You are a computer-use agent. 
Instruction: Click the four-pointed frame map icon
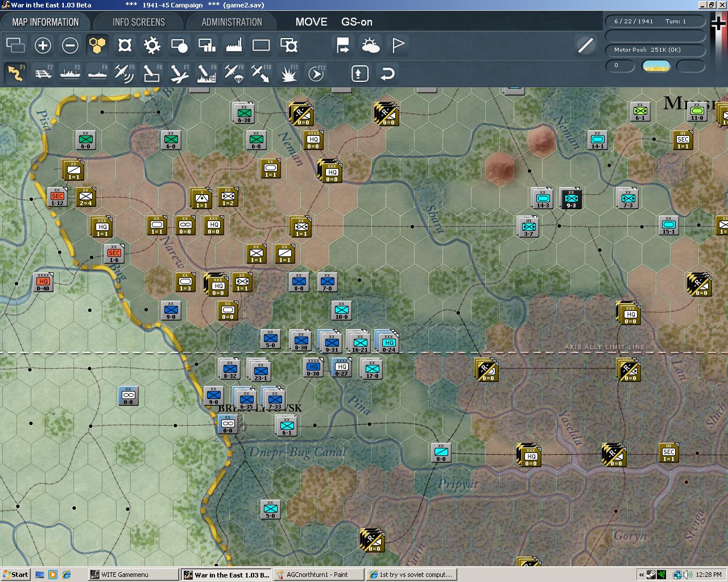(x=125, y=45)
